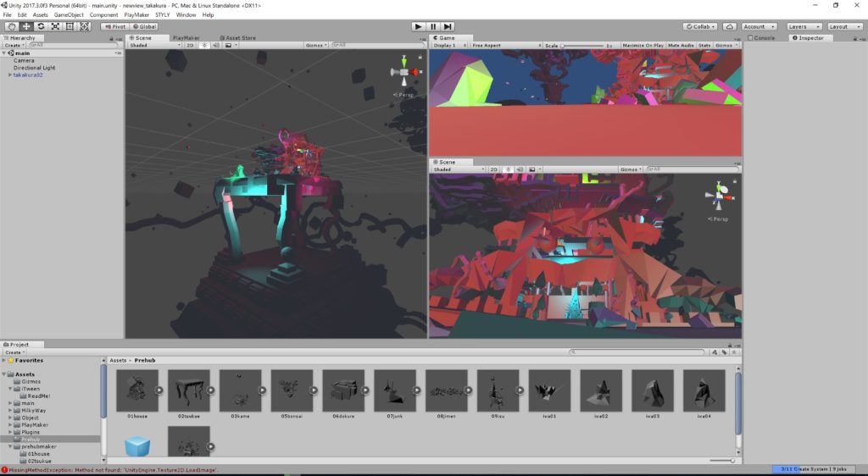Toggle scene audio speaker icon in left Scene view

point(216,46)
